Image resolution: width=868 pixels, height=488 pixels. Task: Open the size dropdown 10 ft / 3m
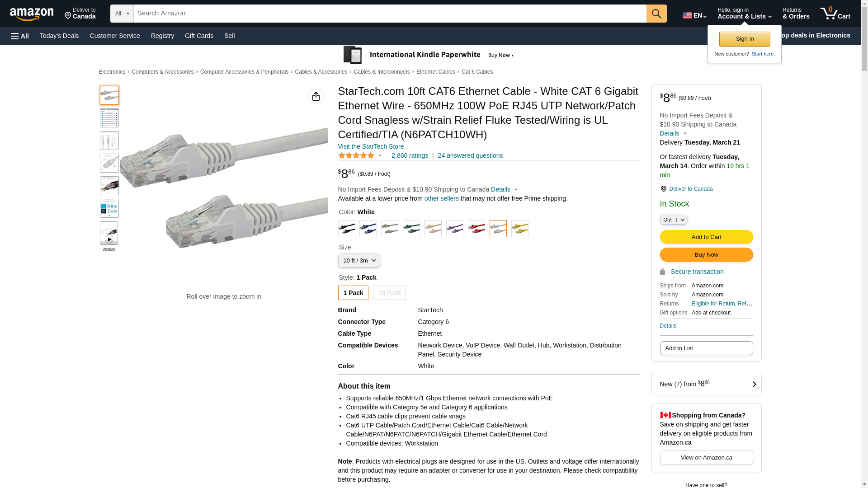pos(359,261)
